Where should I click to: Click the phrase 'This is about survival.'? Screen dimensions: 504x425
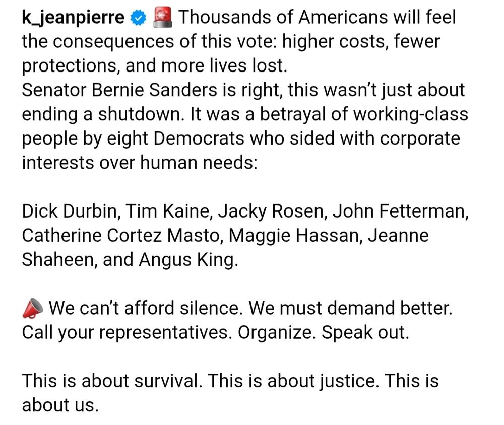click(x=112, y=381)
